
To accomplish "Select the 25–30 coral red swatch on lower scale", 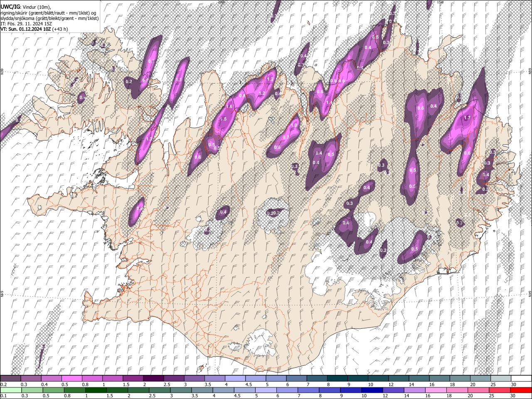I will [500, 390].
